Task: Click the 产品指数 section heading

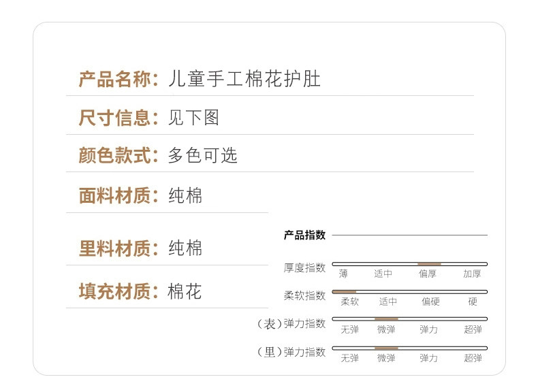Action: pos(304,235)
